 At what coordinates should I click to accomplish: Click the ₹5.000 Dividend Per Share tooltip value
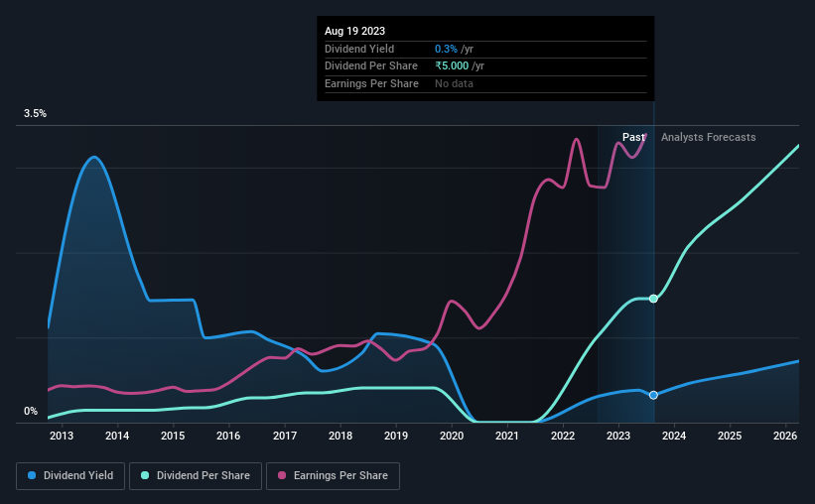pyautogui.click(x=452, y=66)
